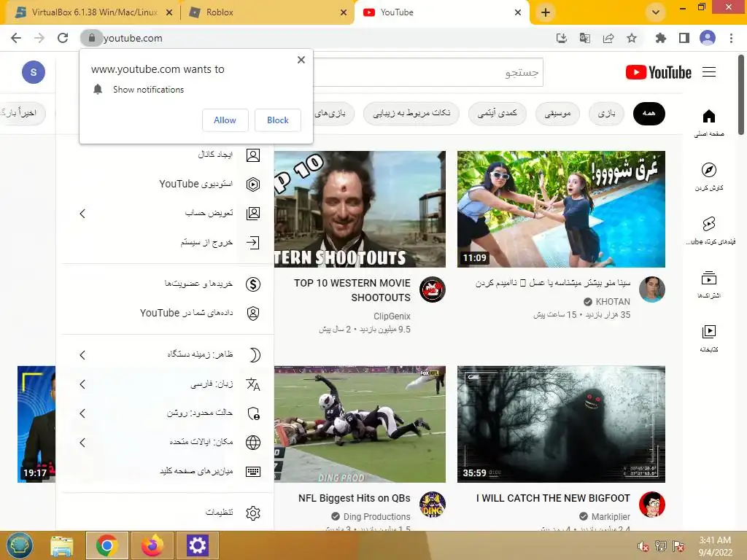
Task: Click the translate page icon
Action: coord(584,38)
